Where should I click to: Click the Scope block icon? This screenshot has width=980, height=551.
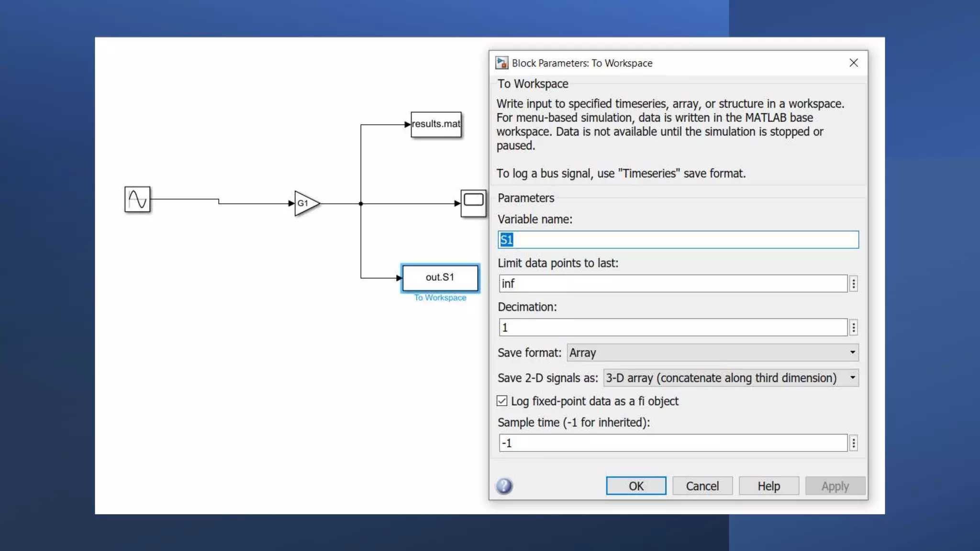pos(473,203)
